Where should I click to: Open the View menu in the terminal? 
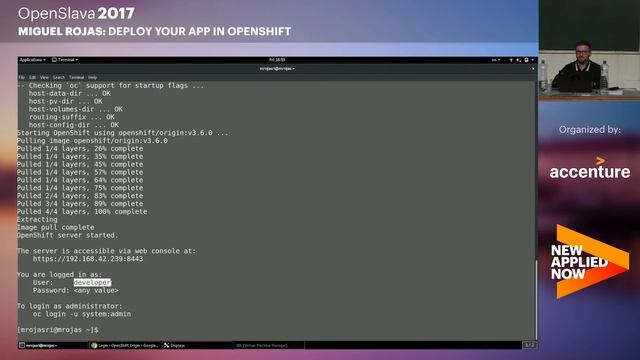(44, 77)
